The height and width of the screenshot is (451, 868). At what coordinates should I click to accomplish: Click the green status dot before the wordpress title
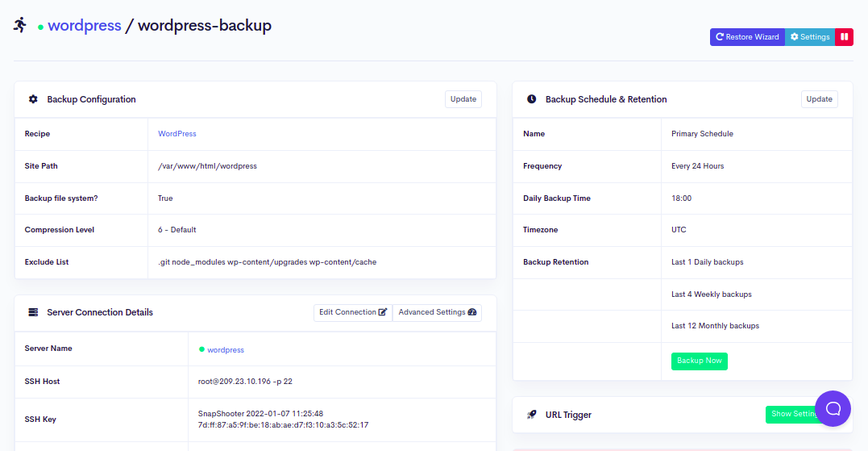40,27
